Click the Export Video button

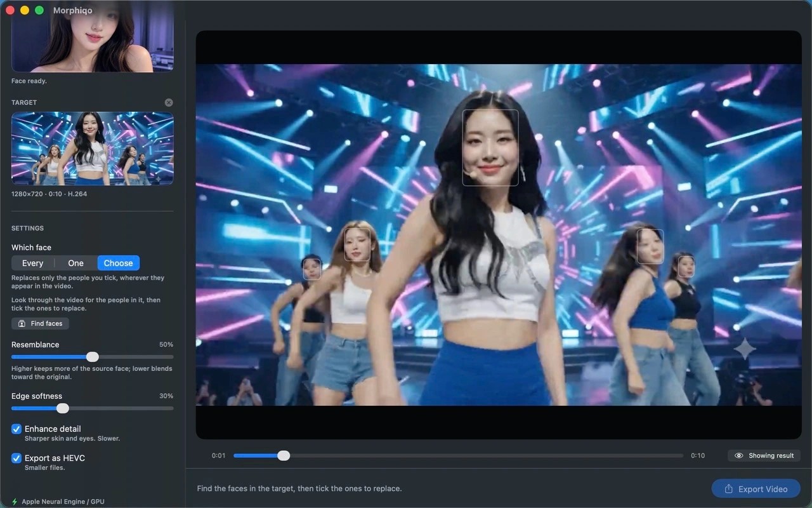point(756,488)
